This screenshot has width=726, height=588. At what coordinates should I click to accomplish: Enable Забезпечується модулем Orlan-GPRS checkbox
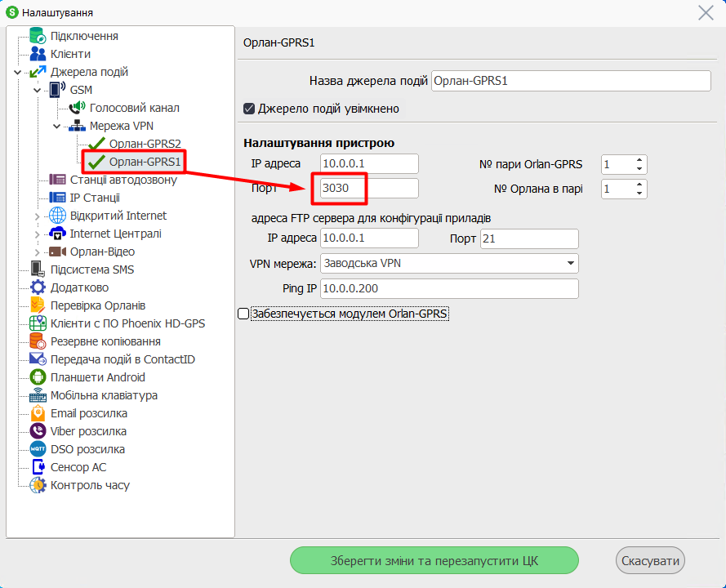(243, 314)
